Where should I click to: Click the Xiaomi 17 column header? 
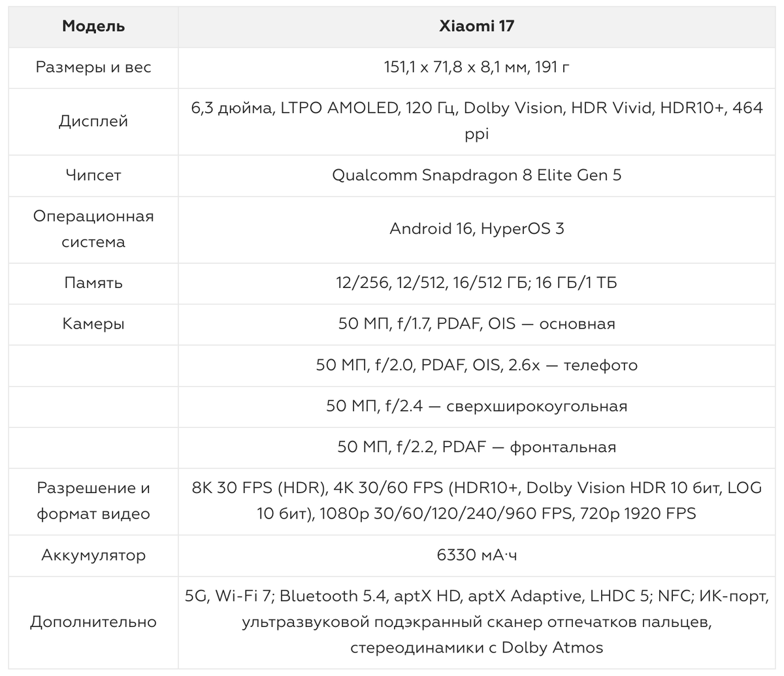pyautogui.click(x=476, y=26)
